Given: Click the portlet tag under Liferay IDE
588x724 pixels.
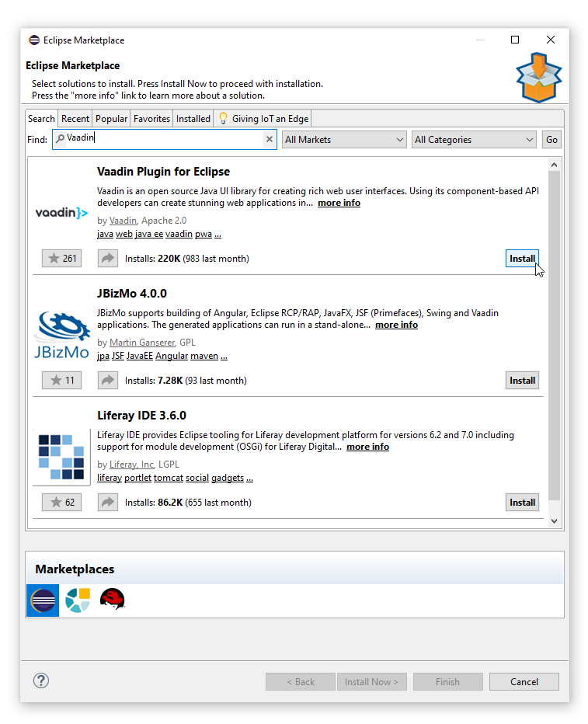Looking at the screenshot, I should [x=137, y=478].
